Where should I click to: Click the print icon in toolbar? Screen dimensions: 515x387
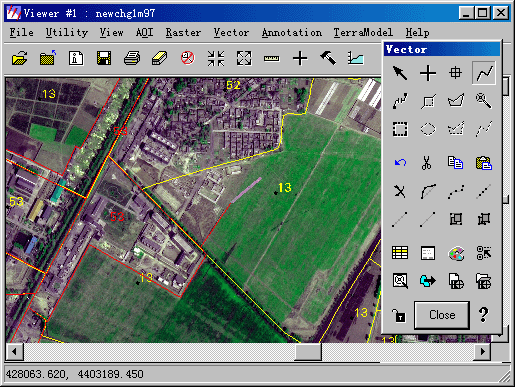132,58
